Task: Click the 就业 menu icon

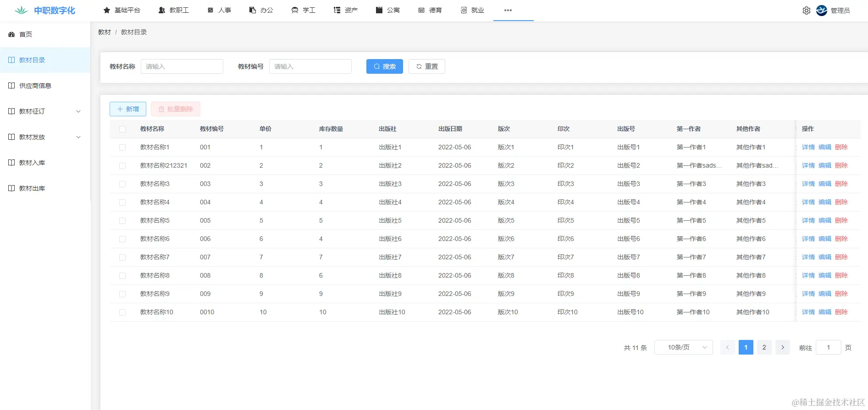Action: pyautogui.click(x=464, y=10)
